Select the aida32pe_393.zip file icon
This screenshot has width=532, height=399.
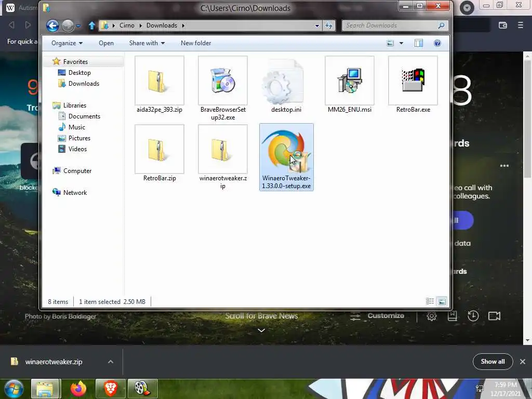click(159, 81)
